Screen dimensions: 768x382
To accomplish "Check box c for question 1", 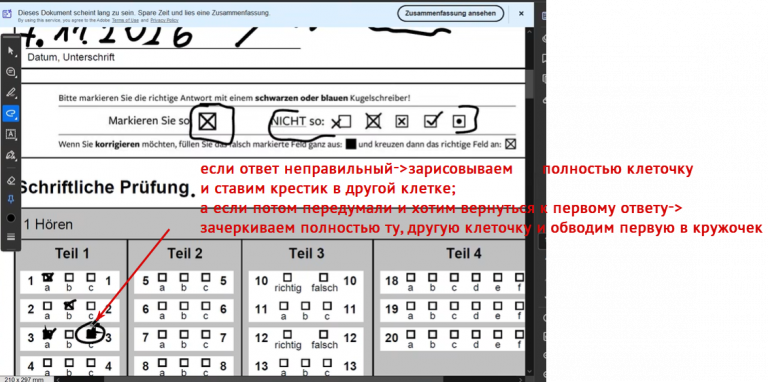I will 91,278.
